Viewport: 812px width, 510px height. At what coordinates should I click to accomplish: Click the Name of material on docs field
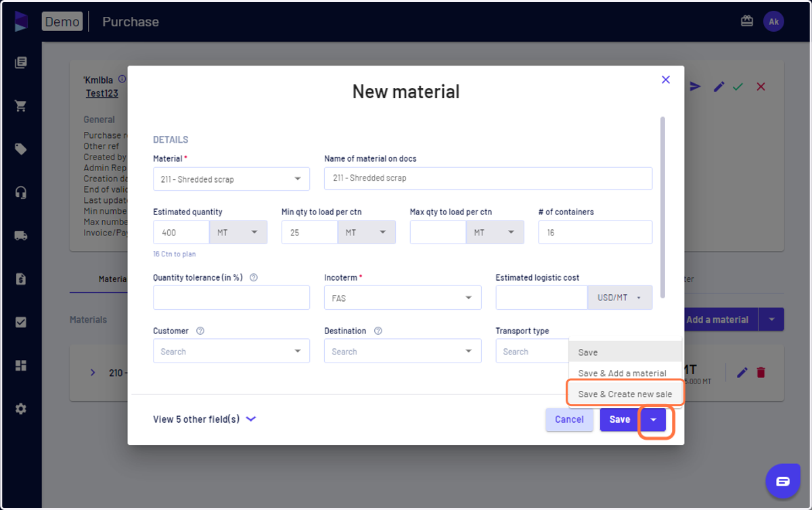click(x=489, y=179)
